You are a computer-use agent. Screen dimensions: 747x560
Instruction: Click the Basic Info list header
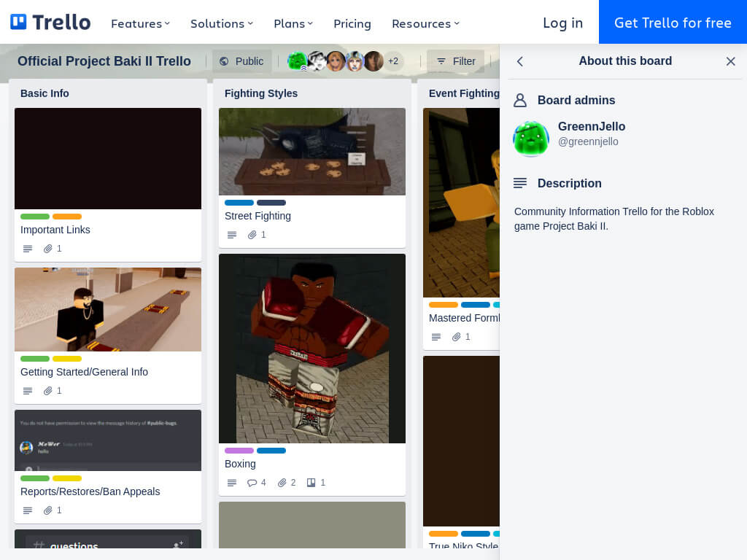(44, 93)
